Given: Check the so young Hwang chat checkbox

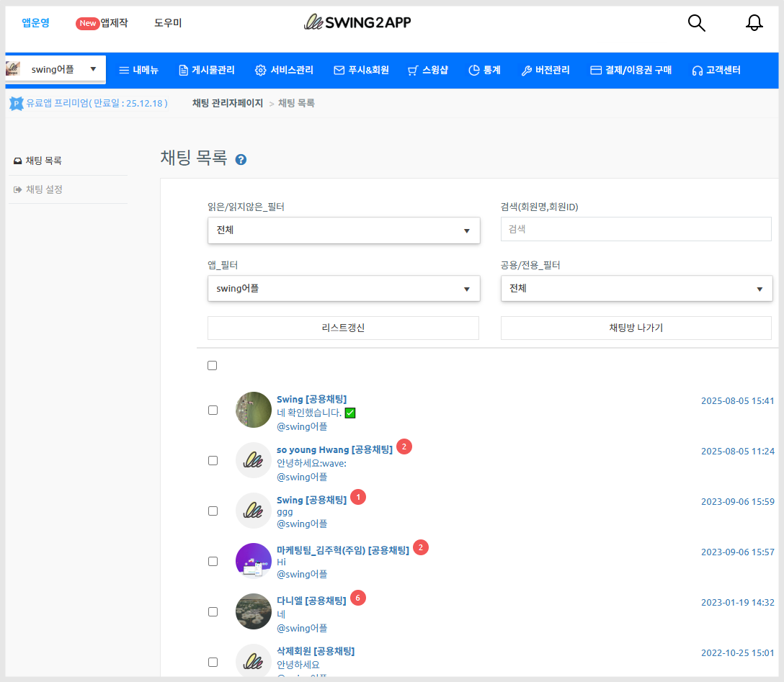Looking at the screenshot, I should tap(213, 460).
